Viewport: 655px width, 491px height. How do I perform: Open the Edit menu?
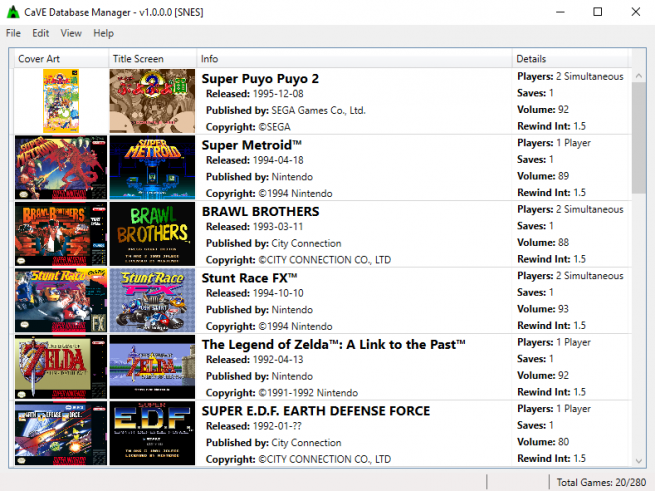[x=40, y=33]
